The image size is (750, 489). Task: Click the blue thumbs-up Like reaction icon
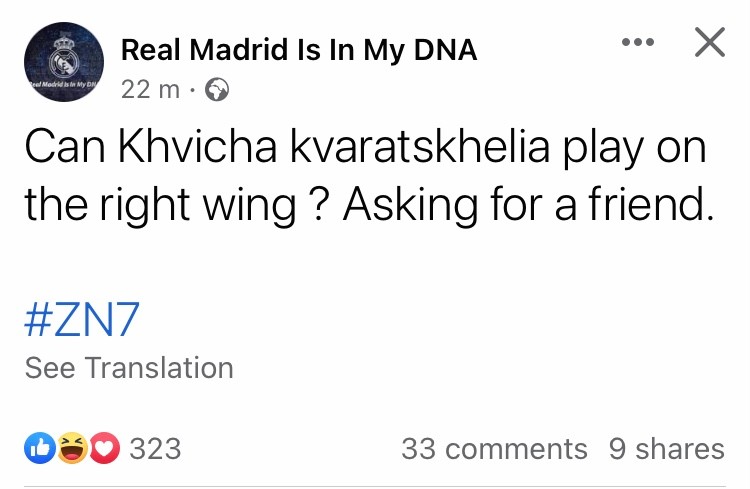point(40,449)
